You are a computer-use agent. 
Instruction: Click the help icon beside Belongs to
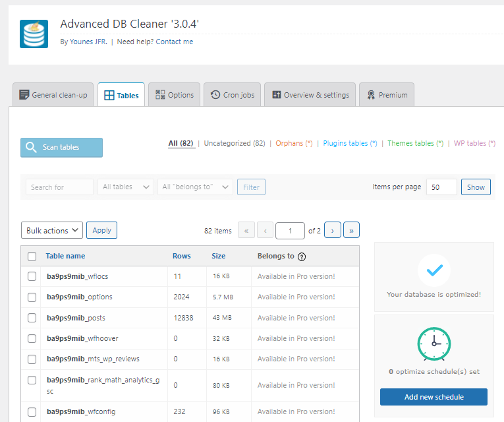[302, 256]
